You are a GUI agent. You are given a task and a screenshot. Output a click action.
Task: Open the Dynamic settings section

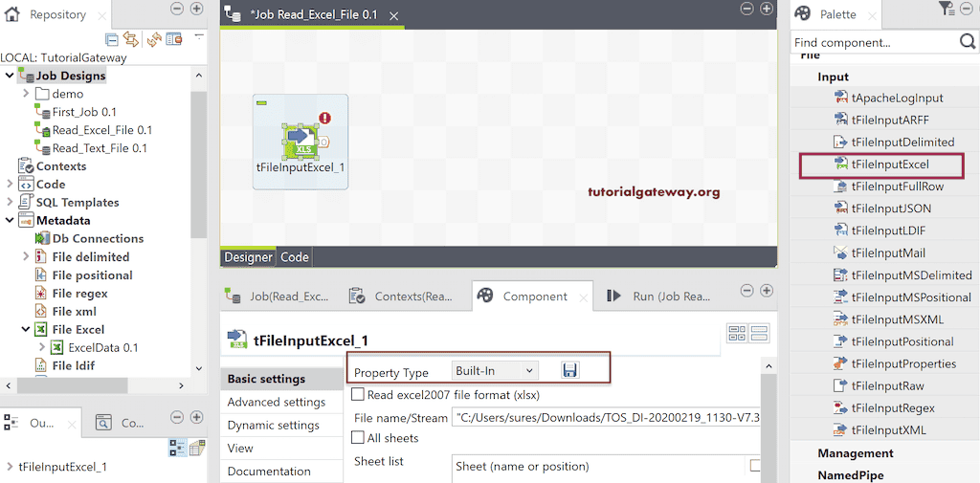pos(281,425)
